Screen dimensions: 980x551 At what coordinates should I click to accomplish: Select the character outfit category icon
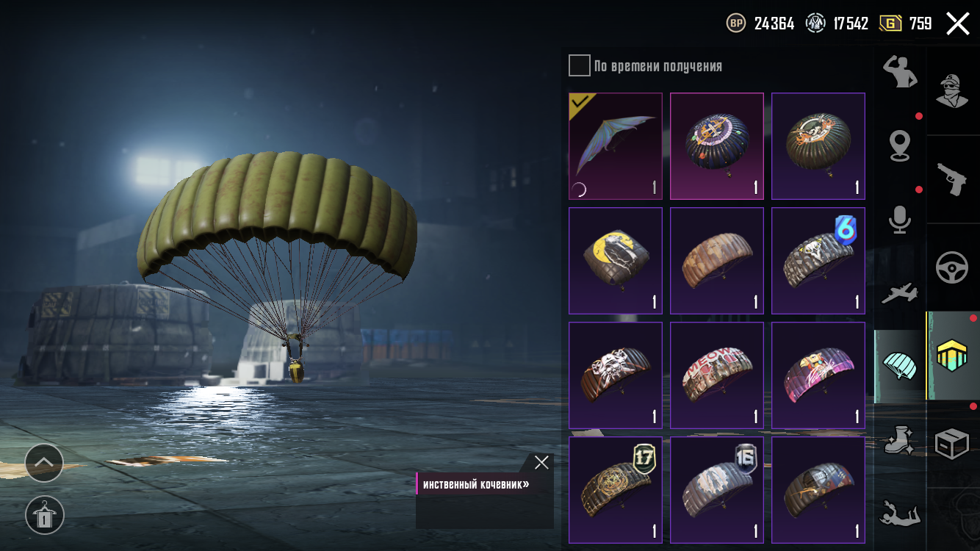coord(952,91)
